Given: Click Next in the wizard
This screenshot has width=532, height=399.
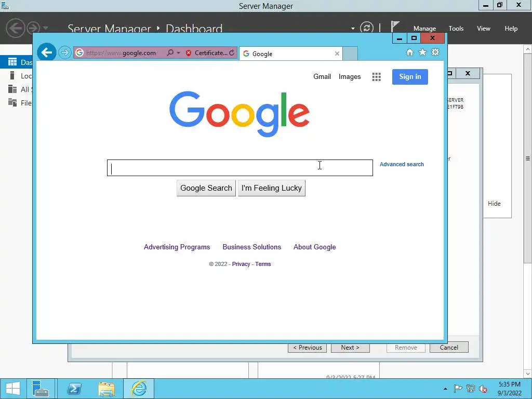Looking at the screenshot, I should 350,348.
